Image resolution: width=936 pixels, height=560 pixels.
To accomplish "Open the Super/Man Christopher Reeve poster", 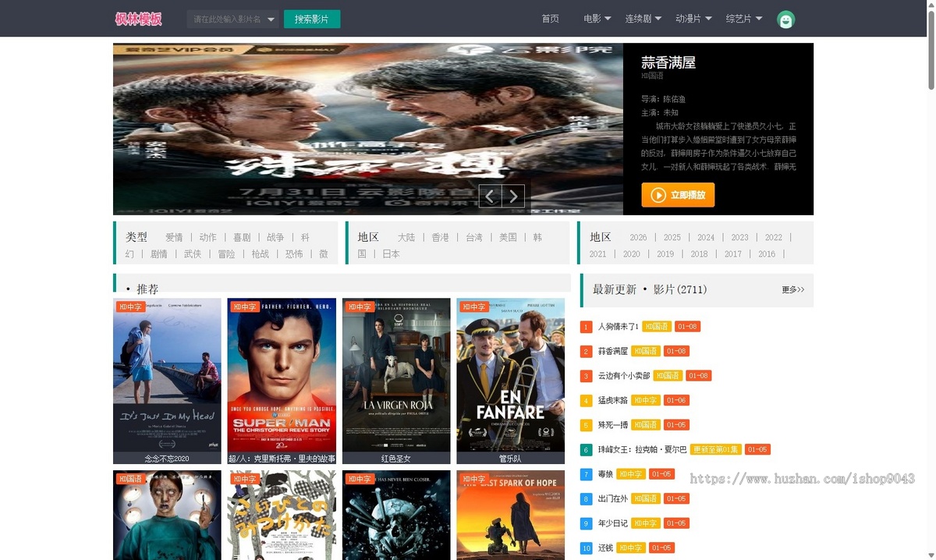I will click(x=282, y=375).
